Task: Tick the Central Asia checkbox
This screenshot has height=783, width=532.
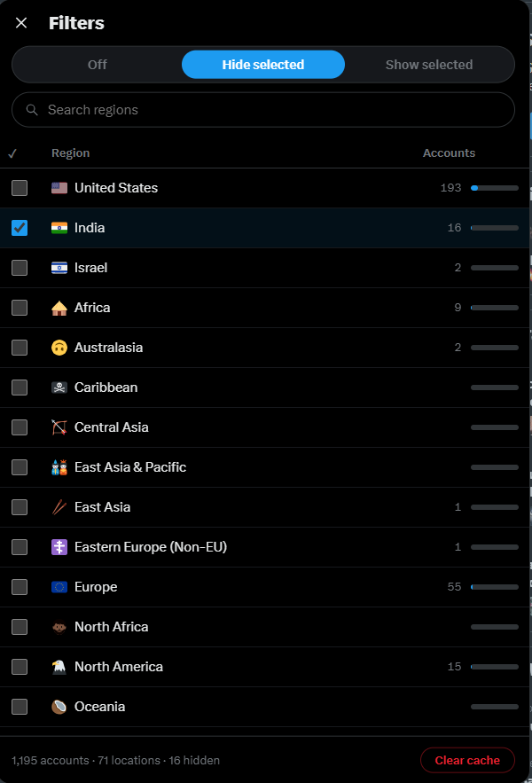Action: pos(20,427)
